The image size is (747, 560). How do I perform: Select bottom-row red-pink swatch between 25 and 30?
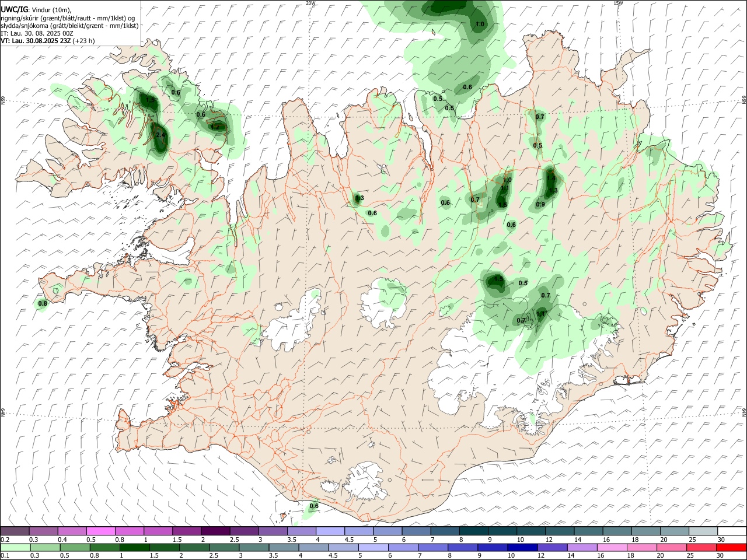coord(701,547)
